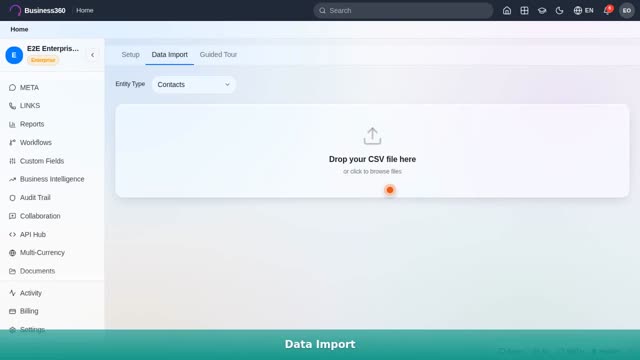
Task: Open the EN language selector
Action: pos(583,11)
